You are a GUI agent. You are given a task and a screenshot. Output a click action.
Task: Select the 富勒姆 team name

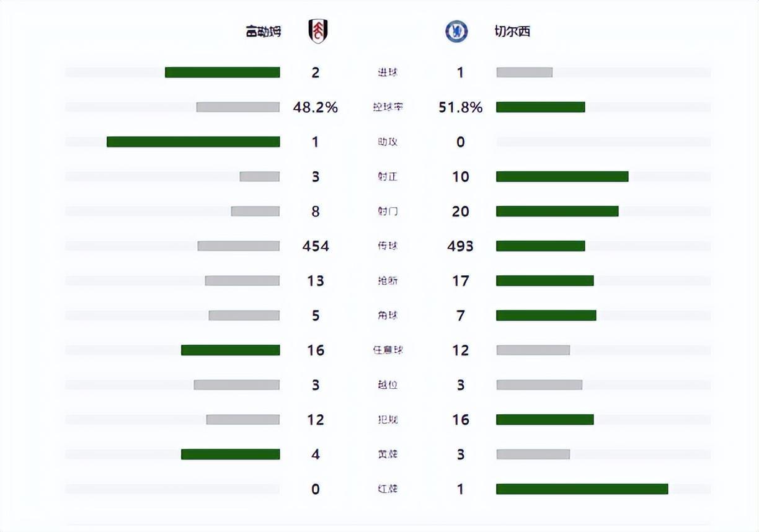pyautogui.click(x=263, y=32)
